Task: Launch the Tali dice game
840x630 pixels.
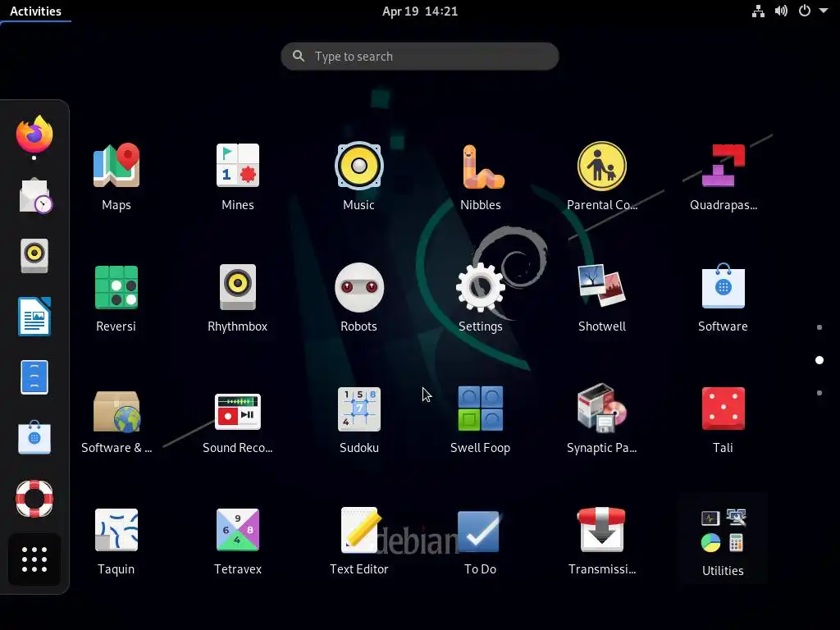Action: click(724, 420)
